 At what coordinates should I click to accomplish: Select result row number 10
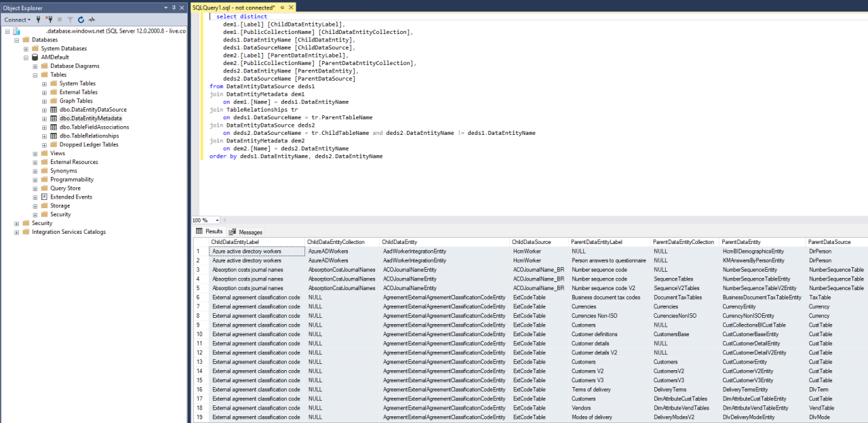point(199,334)
